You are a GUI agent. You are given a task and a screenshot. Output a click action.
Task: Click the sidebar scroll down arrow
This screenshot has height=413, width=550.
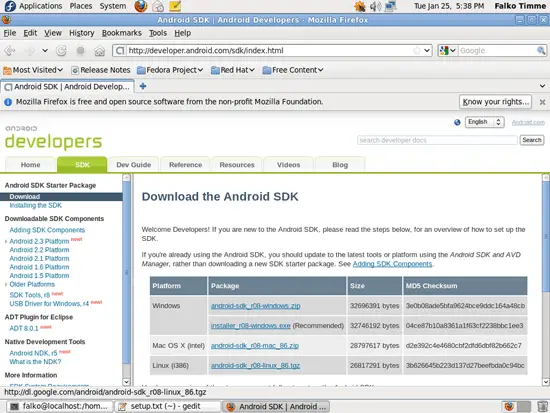pos(126,381)
